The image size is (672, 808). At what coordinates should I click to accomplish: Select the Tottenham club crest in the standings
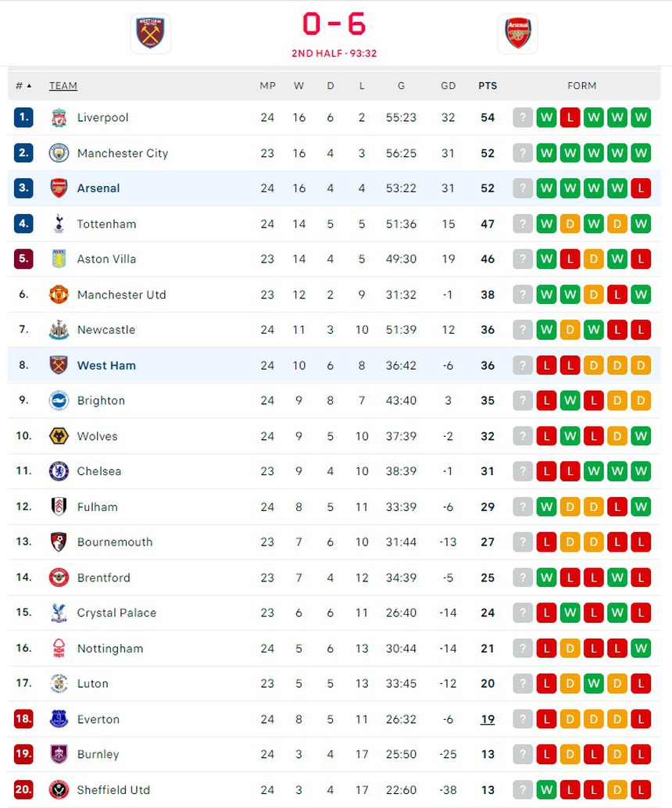[x=59, y=223]
